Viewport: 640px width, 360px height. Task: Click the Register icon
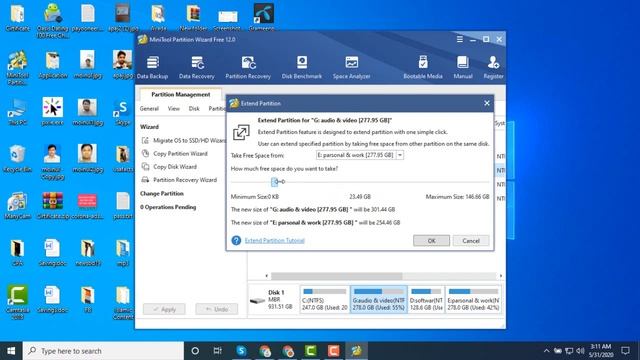[493, 67]
